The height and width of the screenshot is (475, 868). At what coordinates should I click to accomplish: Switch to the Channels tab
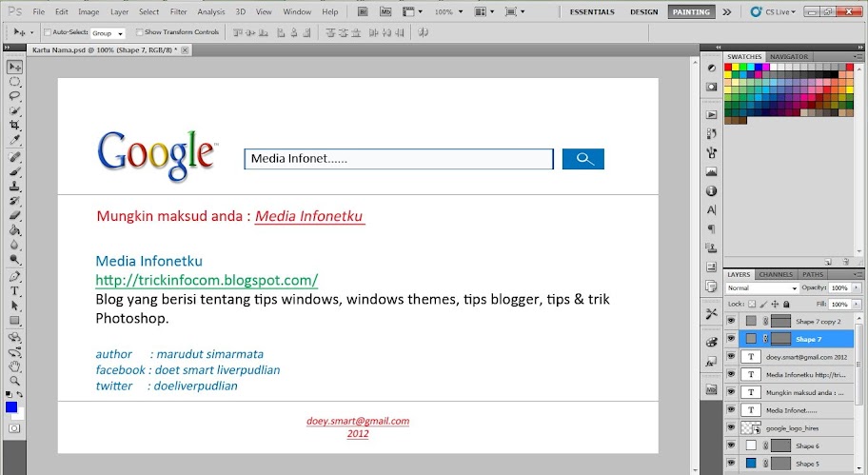click(x=776, y=274)
